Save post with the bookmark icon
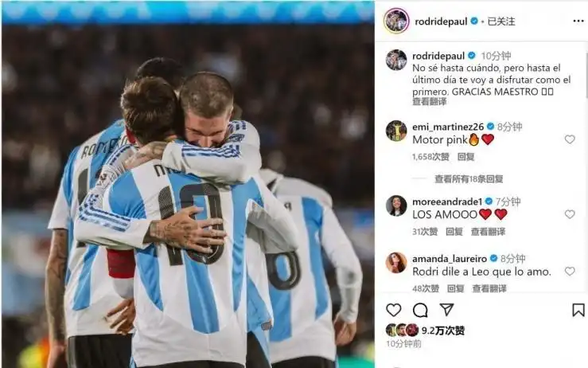 [x=578, y=310]
